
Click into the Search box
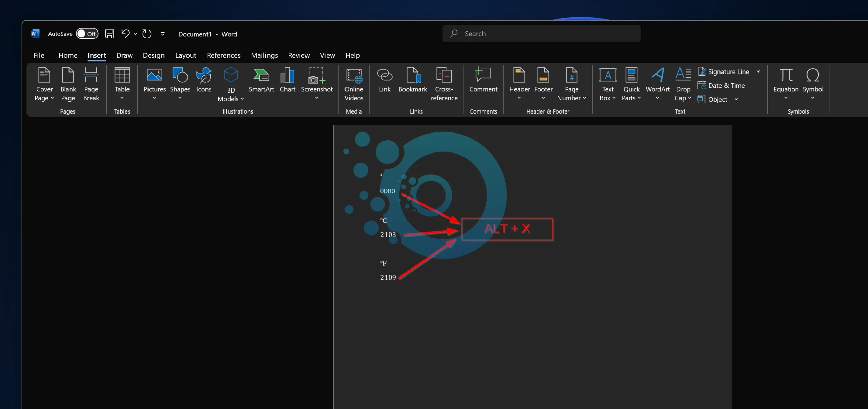tap(541, 34)
